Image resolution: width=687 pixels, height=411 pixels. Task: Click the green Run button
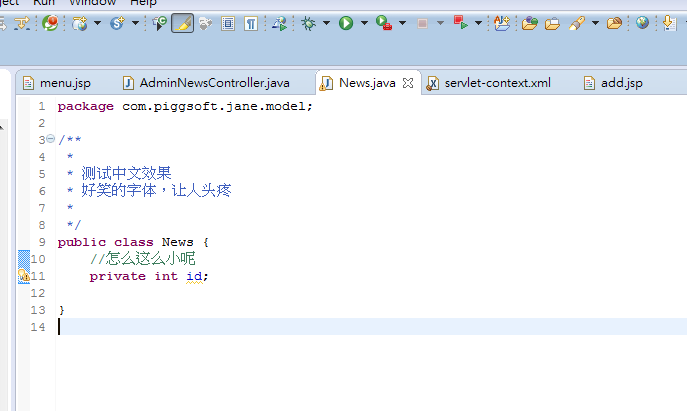tap(346, 23)
